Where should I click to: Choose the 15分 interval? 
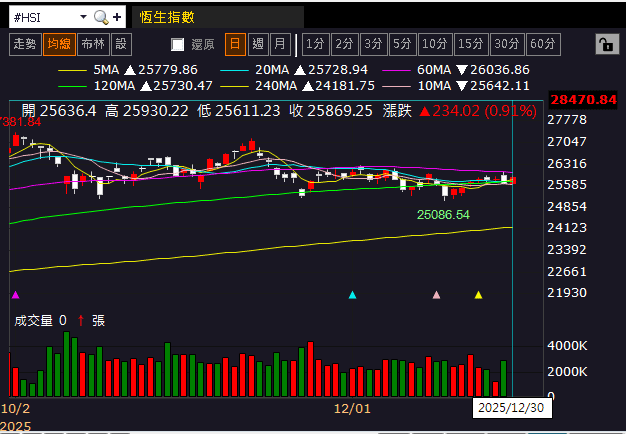click(471, 44)
